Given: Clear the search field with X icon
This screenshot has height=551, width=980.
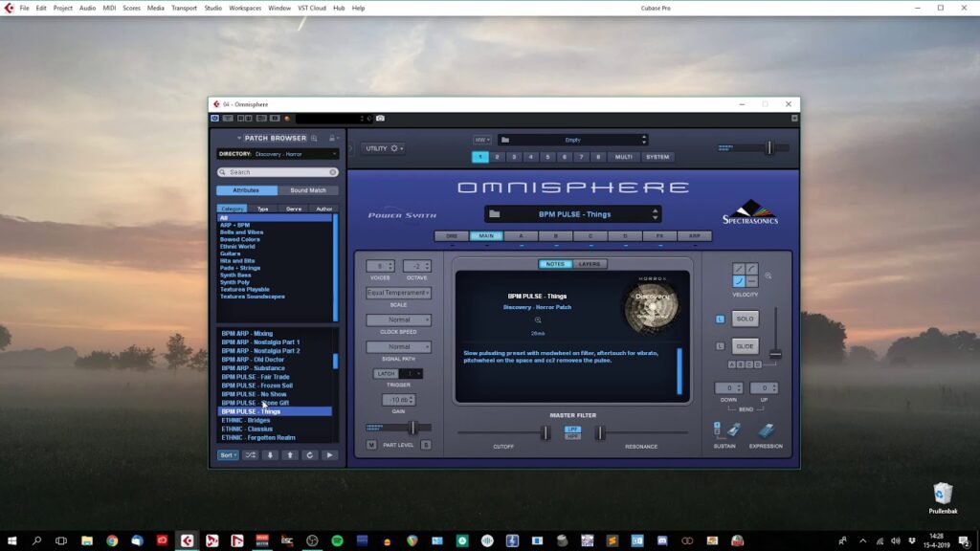Looking at the screenshot, I should (x=333, y=172).
